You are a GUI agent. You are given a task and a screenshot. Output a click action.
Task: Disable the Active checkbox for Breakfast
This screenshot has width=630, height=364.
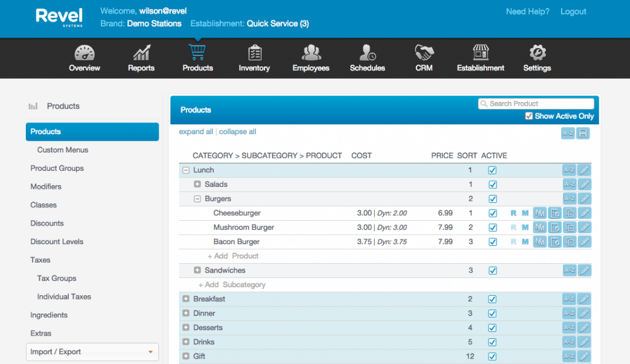(x=492, y=299)
